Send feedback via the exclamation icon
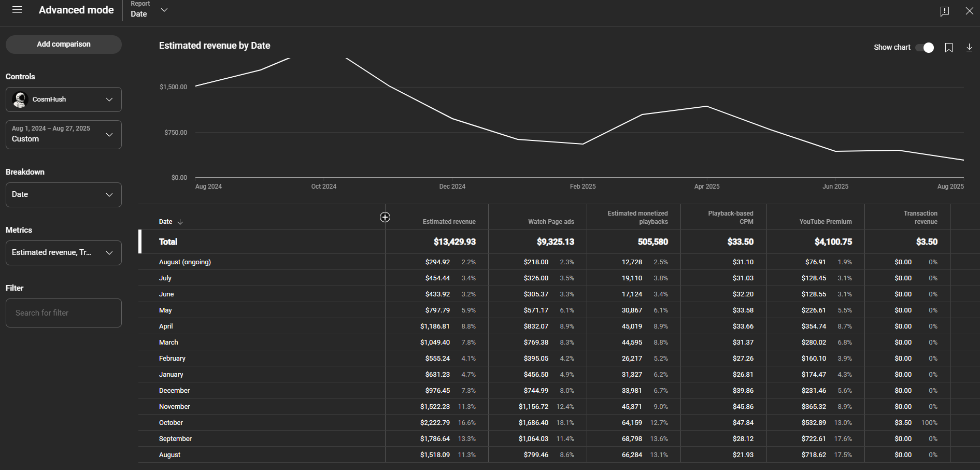980x470 pixels. (945, 11)
